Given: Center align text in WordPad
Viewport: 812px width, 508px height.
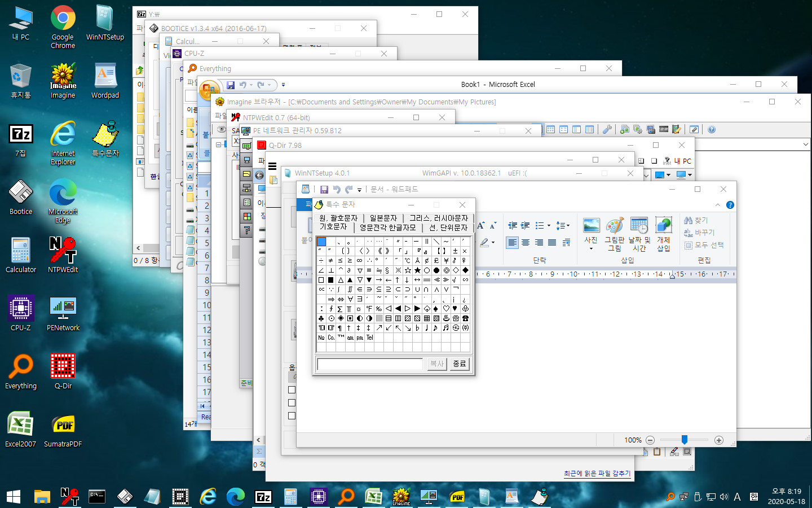Looking at the screenshot, I should coord(526,243).
